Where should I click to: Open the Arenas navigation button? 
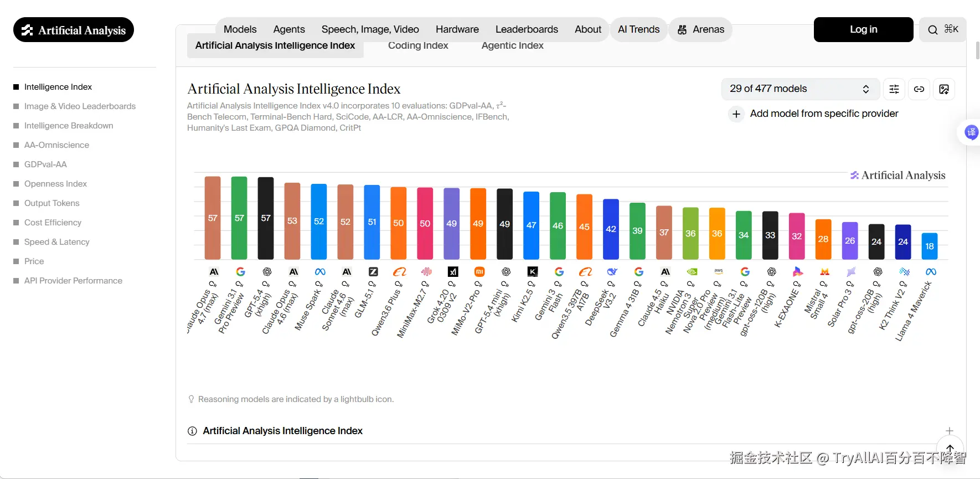[x=701, y=29]
